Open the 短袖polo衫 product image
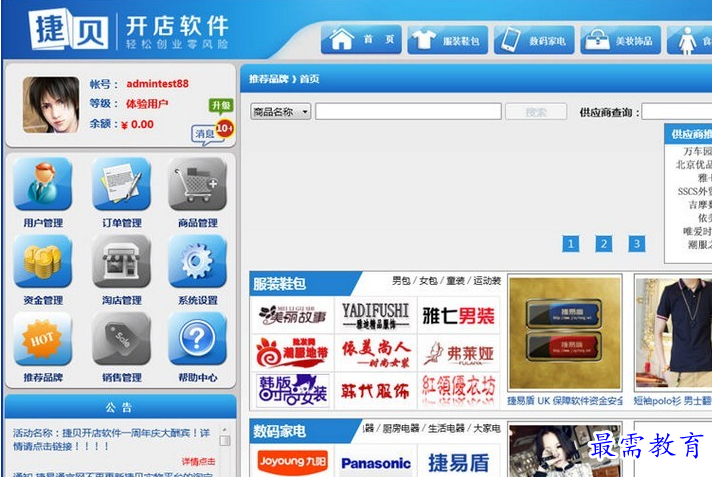This screenshot has width=712, height=477. 673,333
